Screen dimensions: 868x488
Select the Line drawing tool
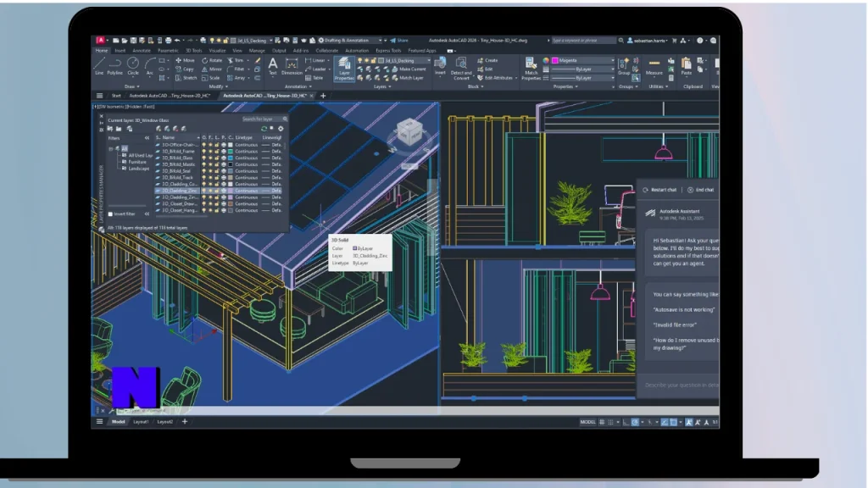coord(98,63)
